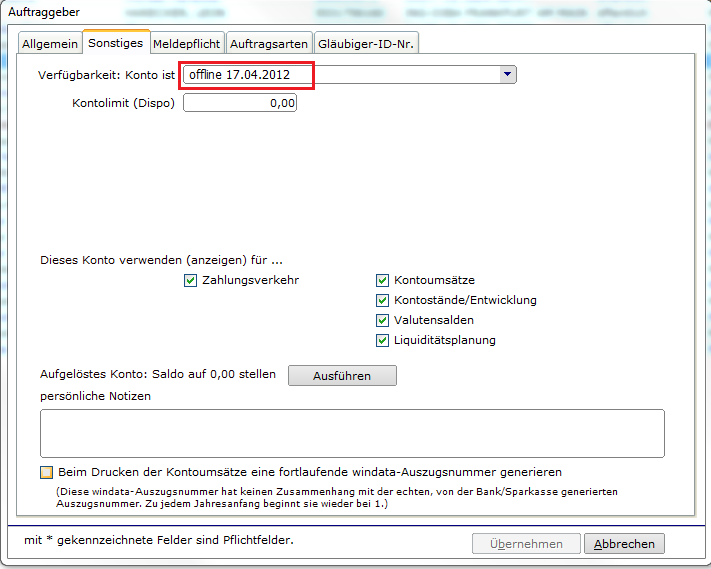Click the 'persönliche Notizen' label

click(95, 396)
